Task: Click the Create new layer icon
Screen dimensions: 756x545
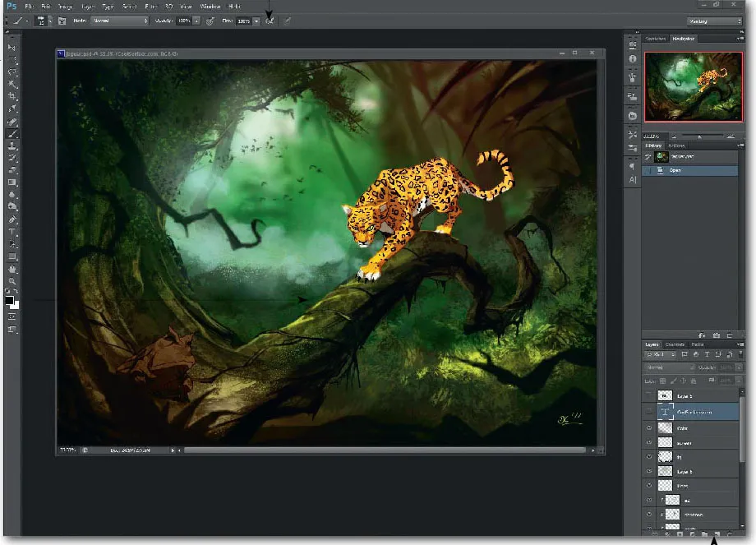Action: tap(716, 534)
